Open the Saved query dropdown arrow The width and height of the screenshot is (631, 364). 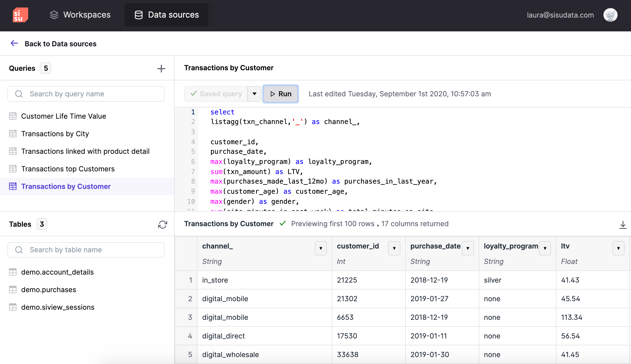[254, 94]
